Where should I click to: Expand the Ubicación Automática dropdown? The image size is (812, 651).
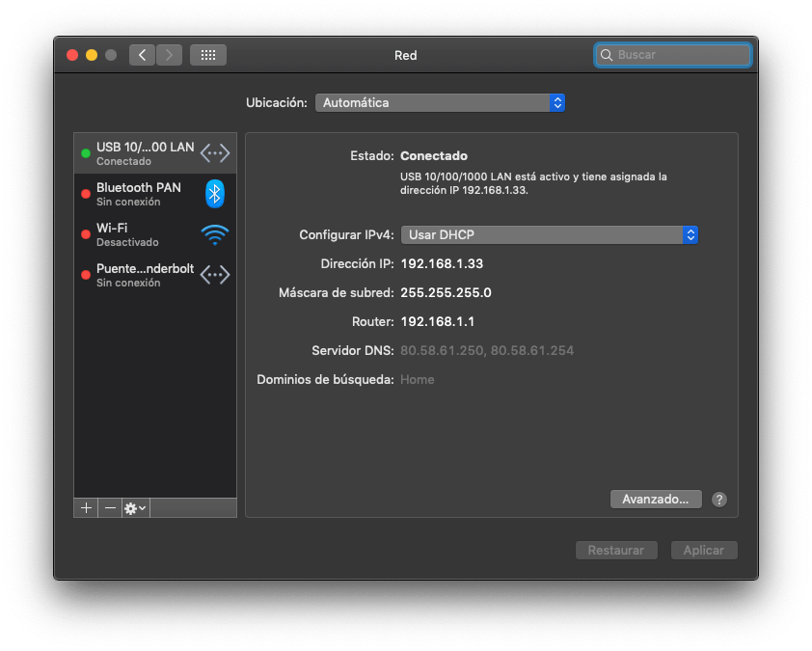pos(440,102)
